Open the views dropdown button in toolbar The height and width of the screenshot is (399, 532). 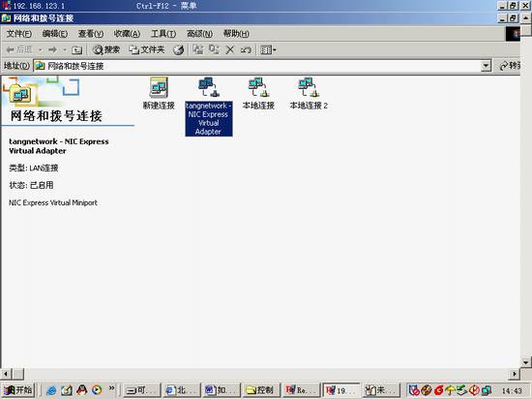pos(268,50)
